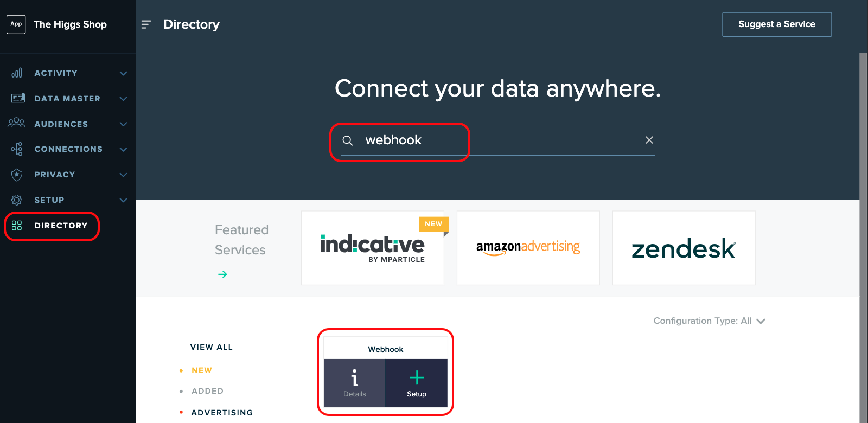
Task: Click the Data Master sidebar icon
Action: [x=18, y=98]
